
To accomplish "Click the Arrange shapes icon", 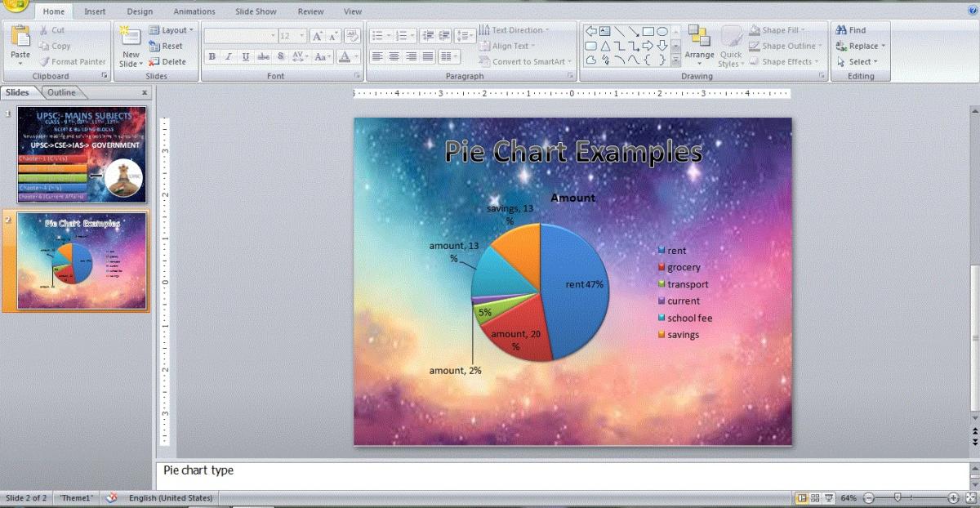I will 699,44.
